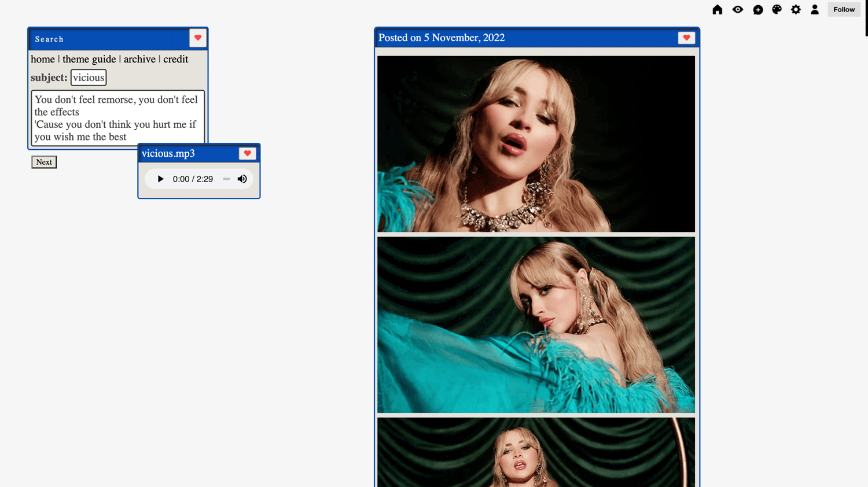This screenshot has height=487, width=868.
Task: Open the settings gear icon
Action: coord(796,9)
